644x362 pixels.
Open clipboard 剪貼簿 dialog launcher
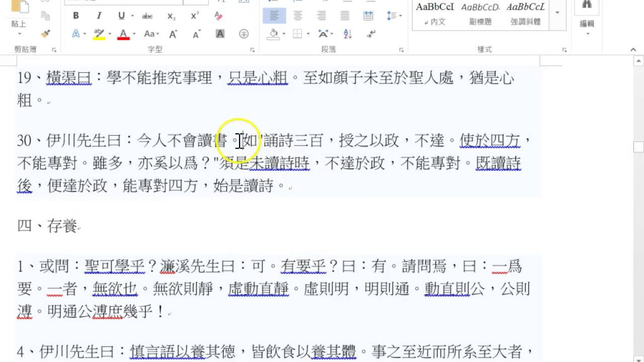click(x=54, y=50)
